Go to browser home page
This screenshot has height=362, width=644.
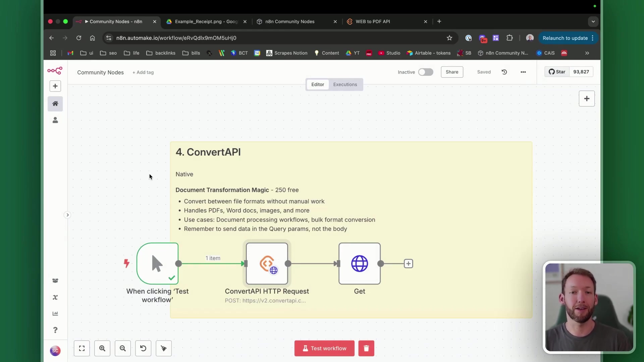point(93,38)
